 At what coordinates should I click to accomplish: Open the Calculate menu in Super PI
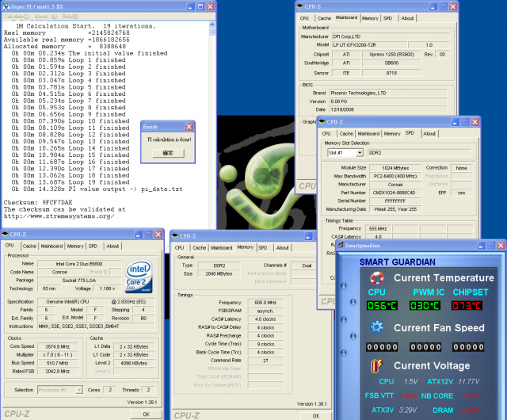point(17,16)
